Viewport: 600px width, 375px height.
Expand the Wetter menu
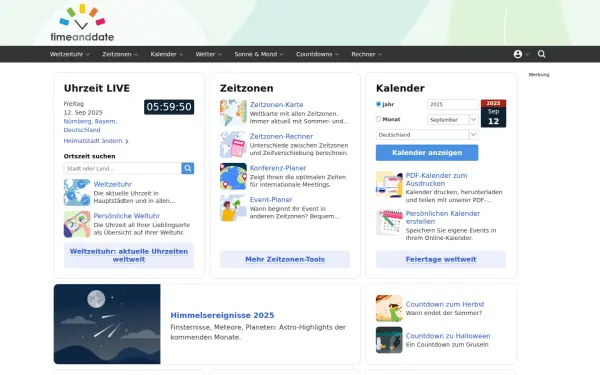tap(209, 54)
